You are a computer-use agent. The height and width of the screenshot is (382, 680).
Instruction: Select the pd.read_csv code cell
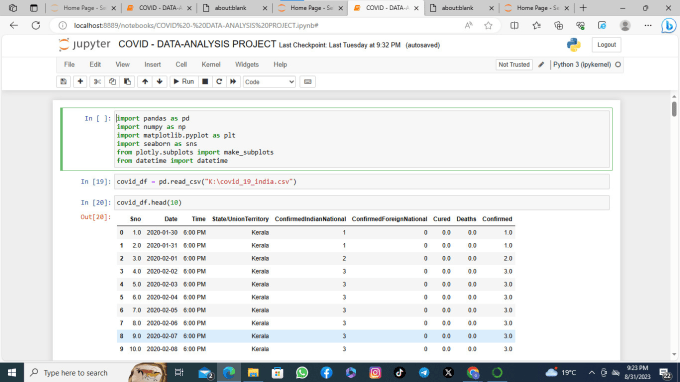(x=362, y=182)
